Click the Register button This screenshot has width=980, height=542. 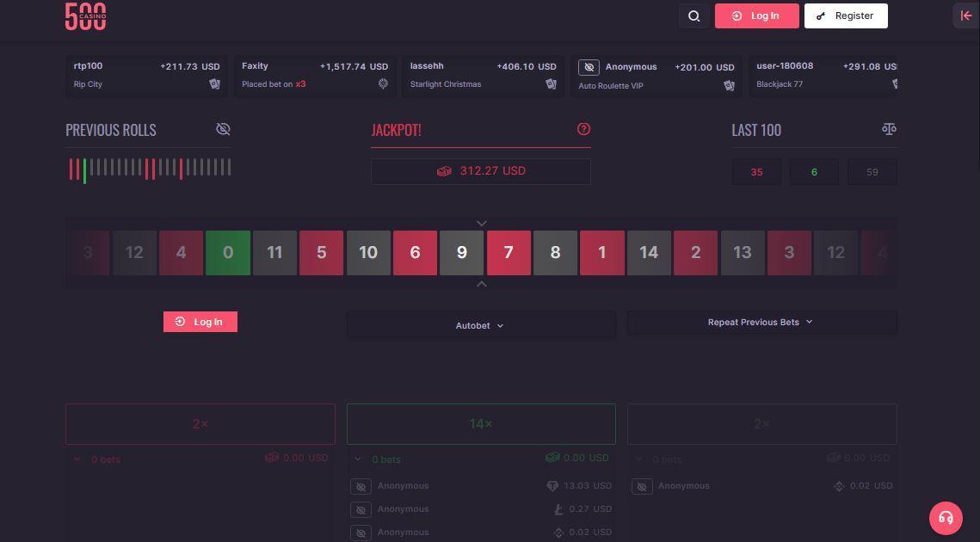click(x=846, y=15)
